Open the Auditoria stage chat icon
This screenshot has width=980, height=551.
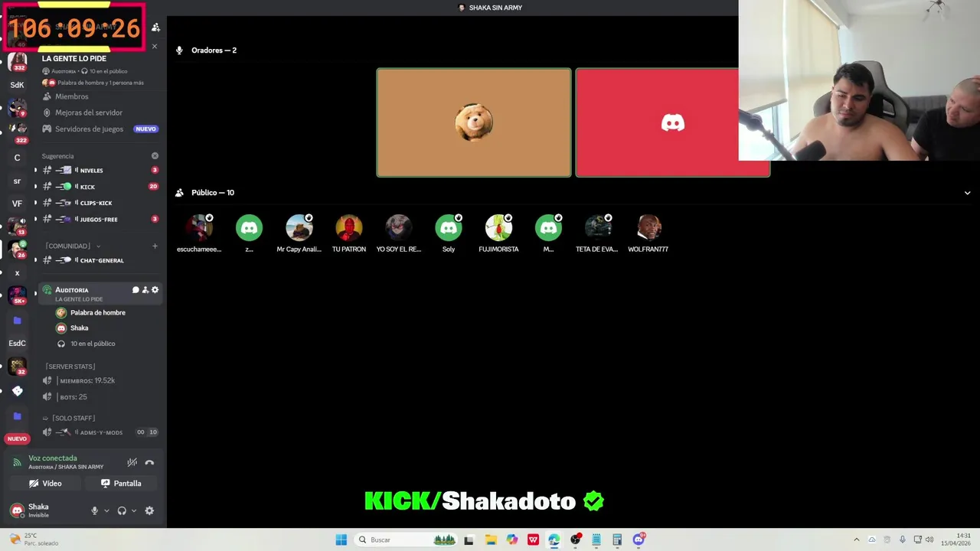(x=136, y=290)
